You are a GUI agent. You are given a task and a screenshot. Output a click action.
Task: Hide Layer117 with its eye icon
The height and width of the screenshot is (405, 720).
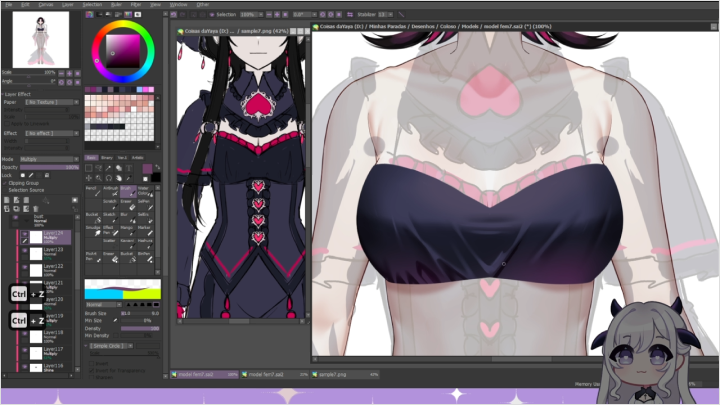click(x=24, y=350)
